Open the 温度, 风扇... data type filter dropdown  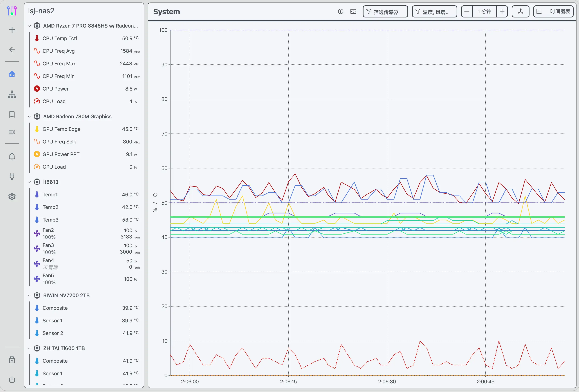(434, 12)
